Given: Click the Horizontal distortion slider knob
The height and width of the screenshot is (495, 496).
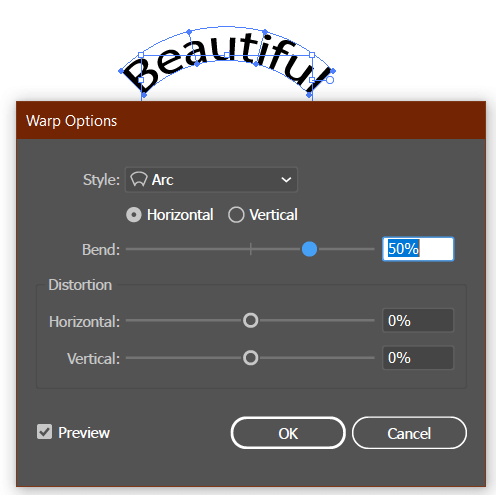Looking at the screenshot, I should click(x=250, y=320).
